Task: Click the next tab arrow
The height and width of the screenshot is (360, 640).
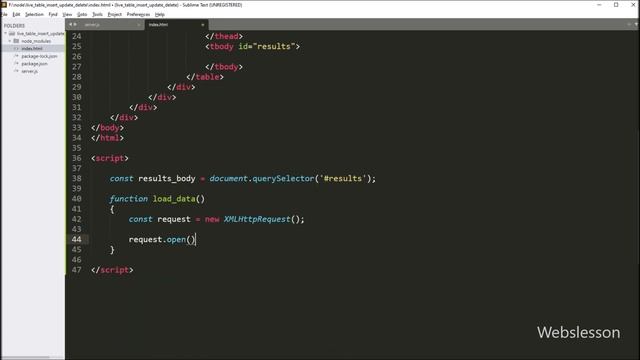Action: coord(76,24)
